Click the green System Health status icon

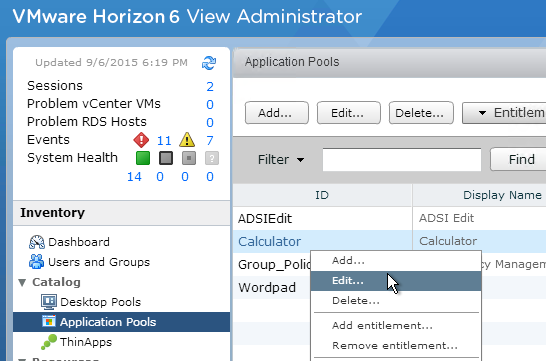[x=143, y=158]
